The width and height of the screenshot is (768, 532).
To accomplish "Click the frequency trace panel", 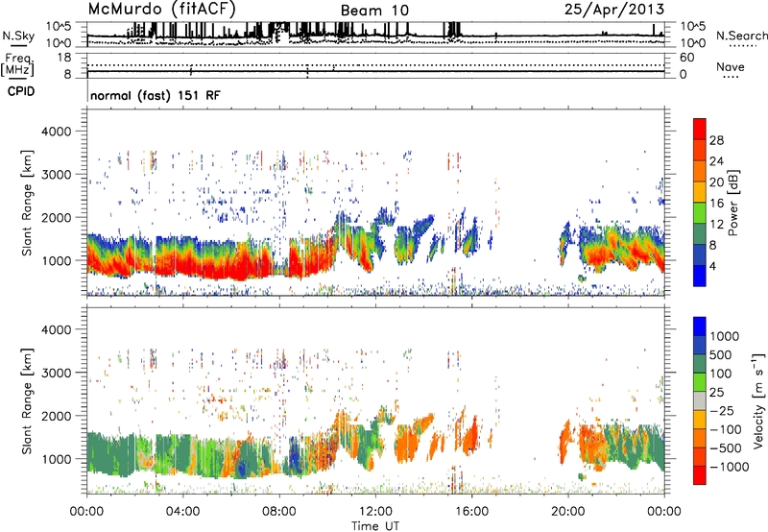I will click(375, 65).
